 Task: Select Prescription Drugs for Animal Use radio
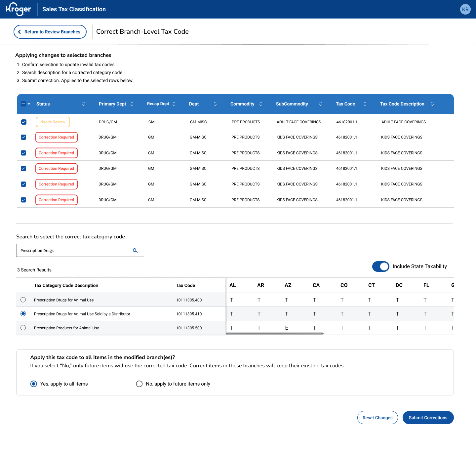click(x=23, y=300)
